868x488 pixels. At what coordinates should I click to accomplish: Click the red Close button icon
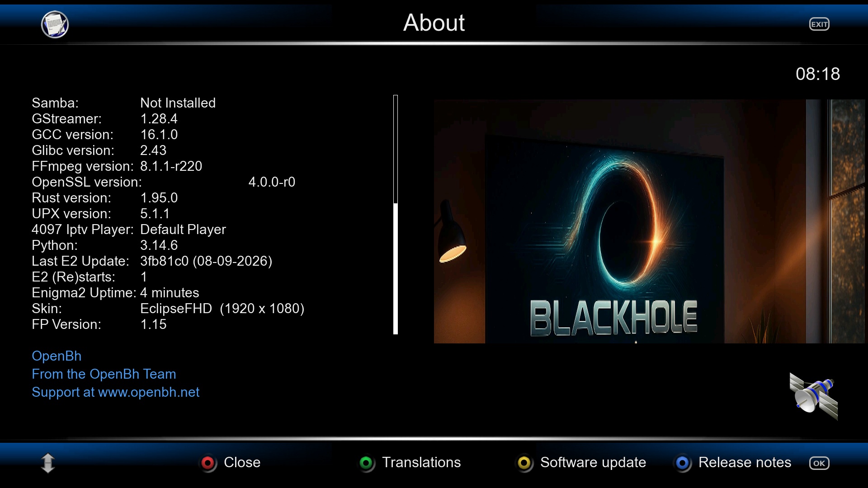click(x=208, y=463)
